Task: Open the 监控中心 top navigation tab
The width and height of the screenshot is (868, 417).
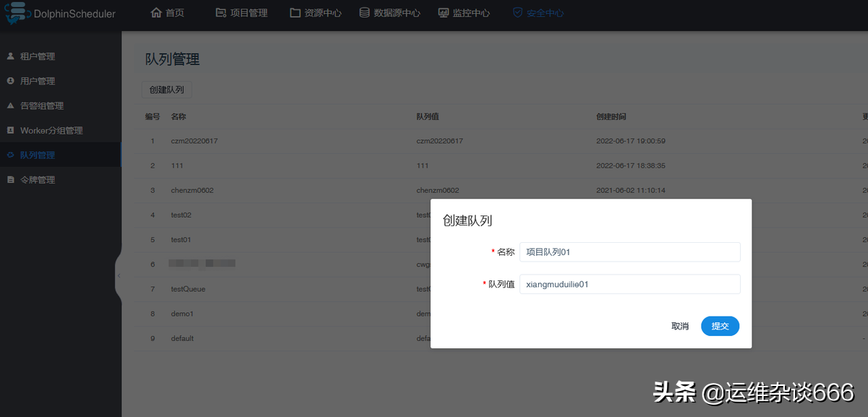Action: (471, 13)
